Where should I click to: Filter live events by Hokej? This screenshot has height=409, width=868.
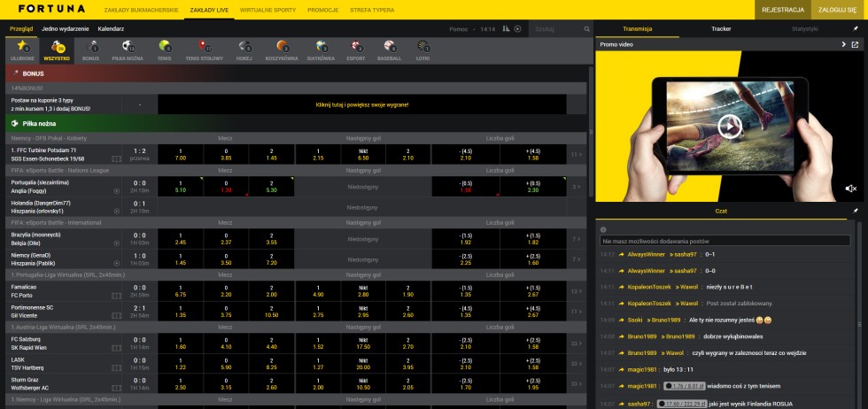(244, 50)
